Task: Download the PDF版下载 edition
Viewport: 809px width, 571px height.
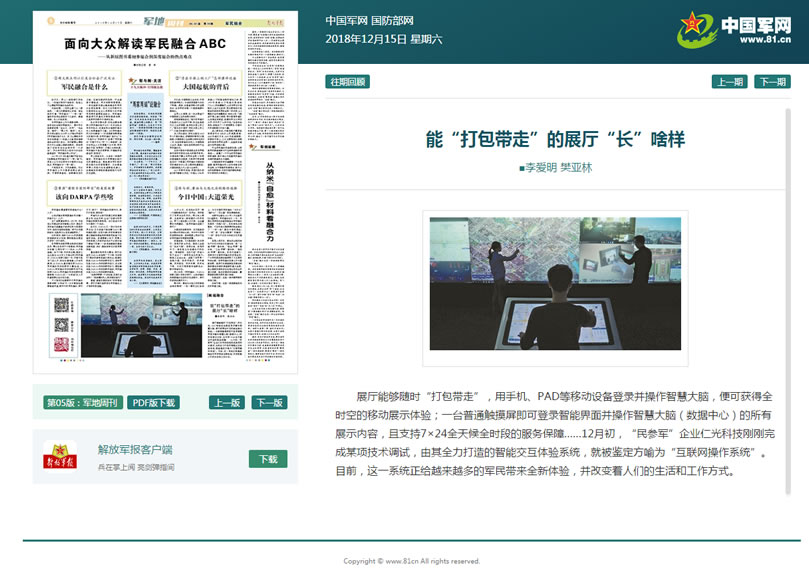Action: [x=154, y=403]
